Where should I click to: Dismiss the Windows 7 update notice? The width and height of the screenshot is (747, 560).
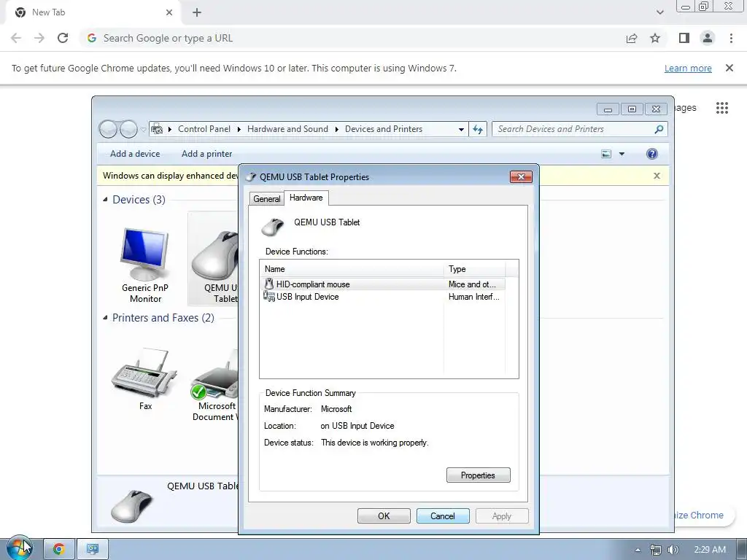click(x=729, y=68)
